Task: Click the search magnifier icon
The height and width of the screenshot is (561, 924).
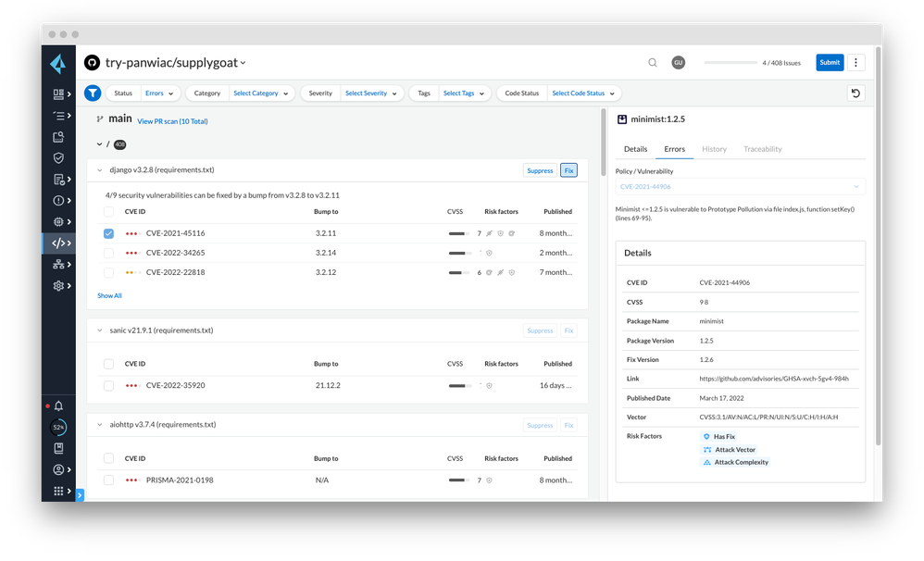Action: tap(653, 63)
